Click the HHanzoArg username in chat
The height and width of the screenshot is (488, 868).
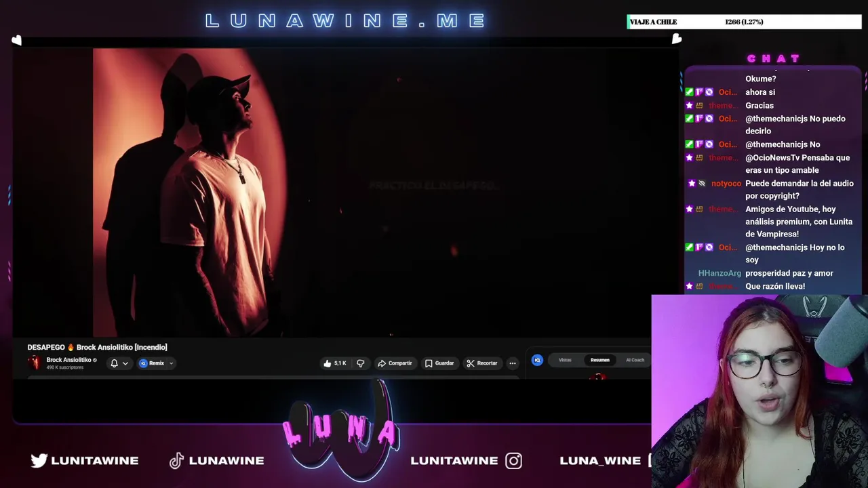tap(719, 273)
